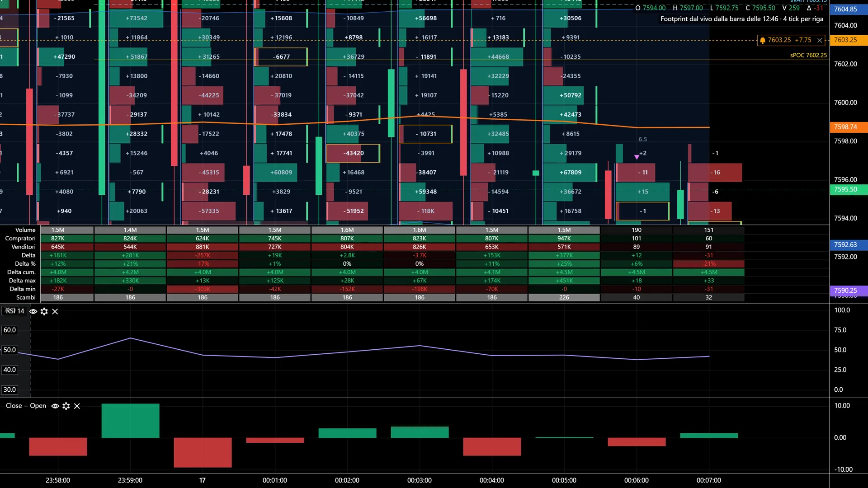Click the 'Close – Open' indicator title
The height and width of the screenshot is (488, 868).
26,406
